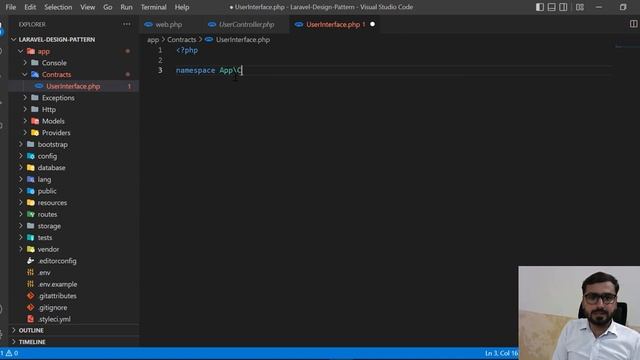Image resolution: width=640 pixels, height=360 pixels.
Task: Click Split Editor Right icon
Action: point(633,24)
